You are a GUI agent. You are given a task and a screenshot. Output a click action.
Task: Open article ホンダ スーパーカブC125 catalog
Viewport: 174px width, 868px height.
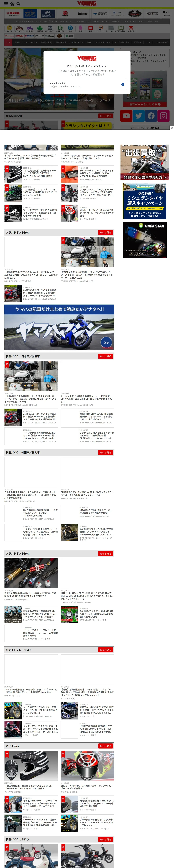coord(31,157)
